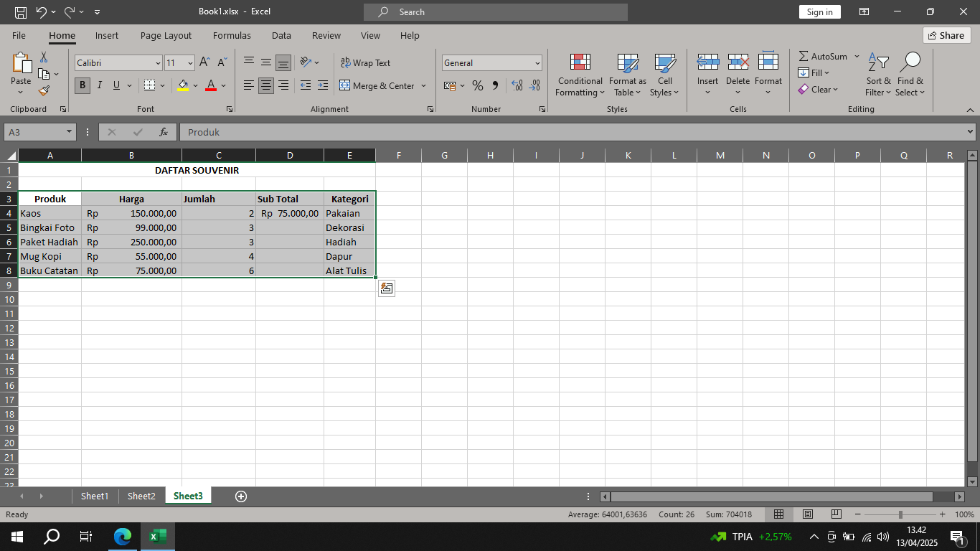Toggle Wrap Text on selection
Viewport: 980px width, 551px height.
click(x=366, y=63)
